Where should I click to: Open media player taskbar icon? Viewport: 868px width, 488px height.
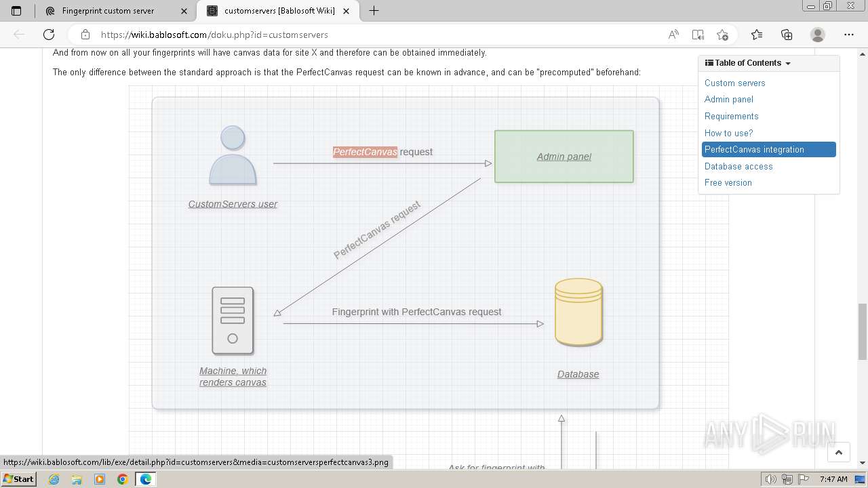pos(100,479)
